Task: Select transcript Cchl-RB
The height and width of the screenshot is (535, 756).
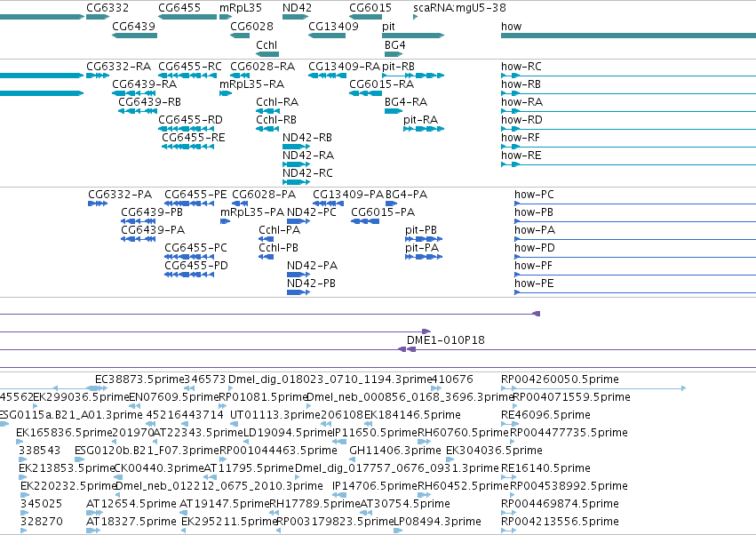Action: [276, 120]
